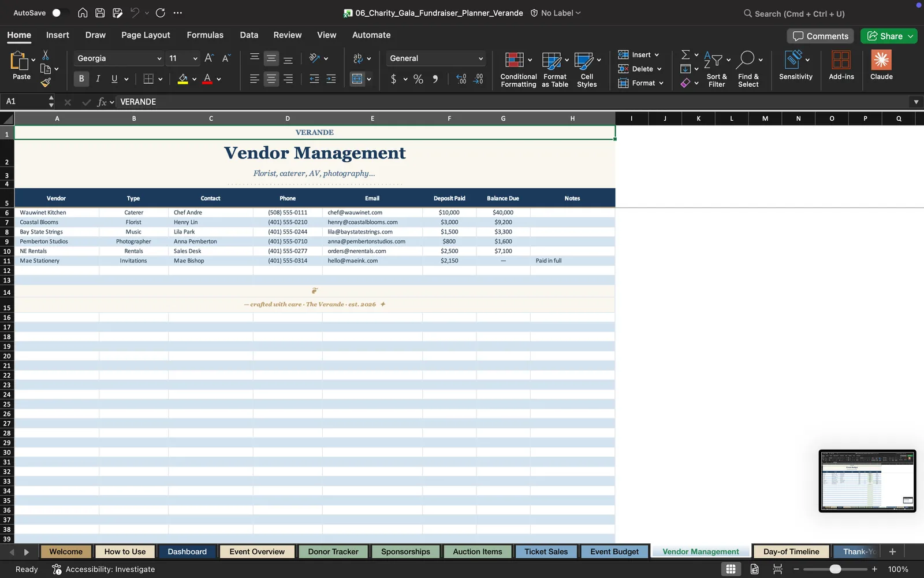Toggle Italic formatting

98,79
